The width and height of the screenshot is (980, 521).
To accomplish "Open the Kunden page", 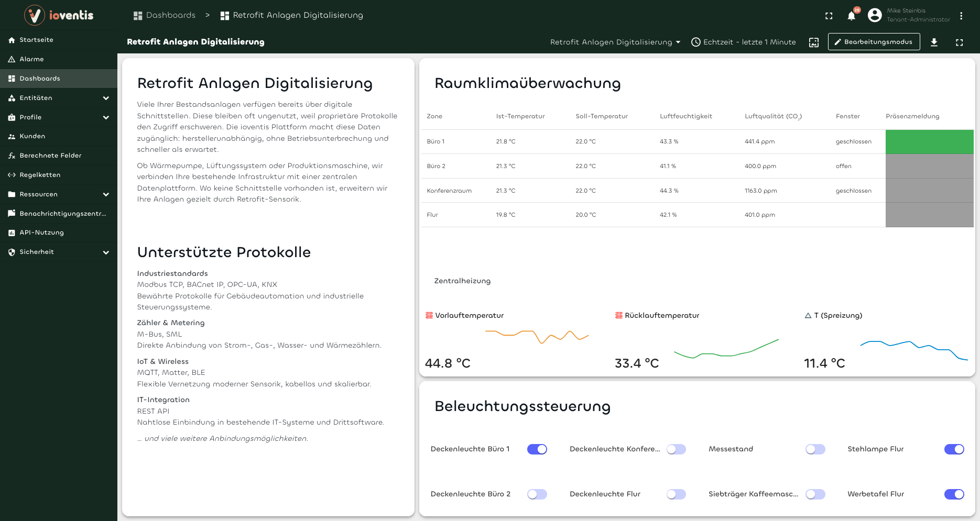I will pos(32,136).
